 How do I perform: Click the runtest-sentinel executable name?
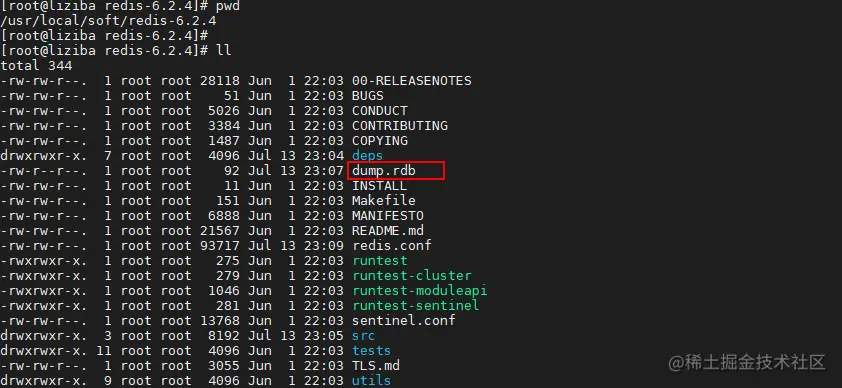point(416,306)
